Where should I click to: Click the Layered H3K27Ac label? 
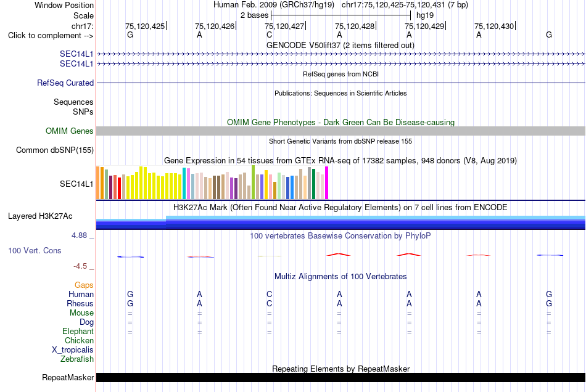click(x=40, y=216)
